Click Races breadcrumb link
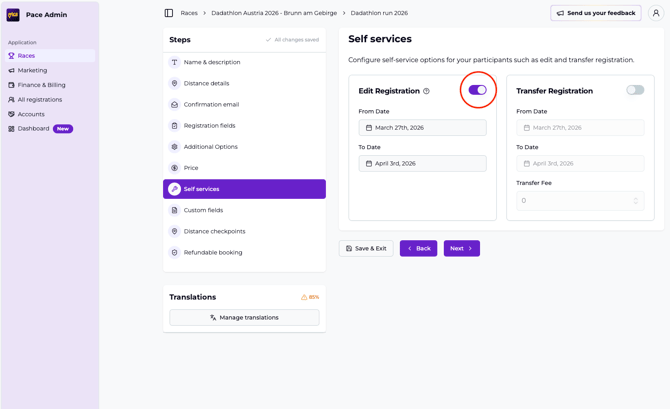 pos(189,13)
